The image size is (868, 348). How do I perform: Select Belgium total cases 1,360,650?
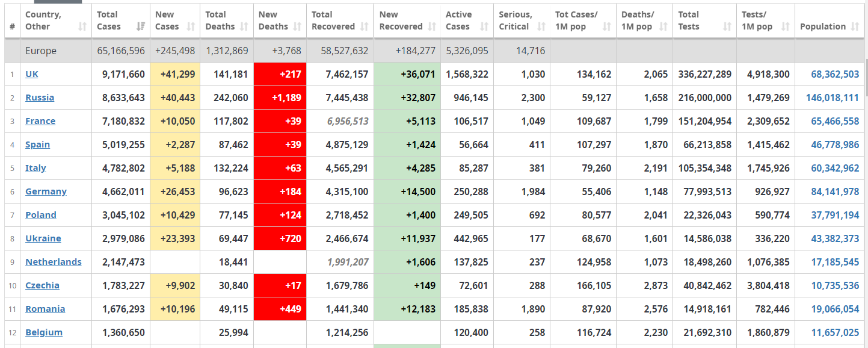click(123, 332)
